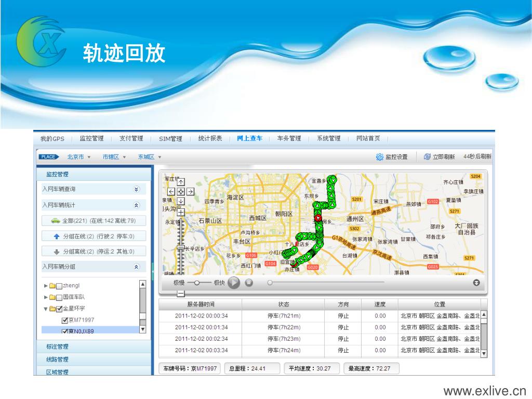Click 全部(221) vehicle statistics button
Image resolution: width=532 pixels, height=399 pixels.
pos(94,221)
